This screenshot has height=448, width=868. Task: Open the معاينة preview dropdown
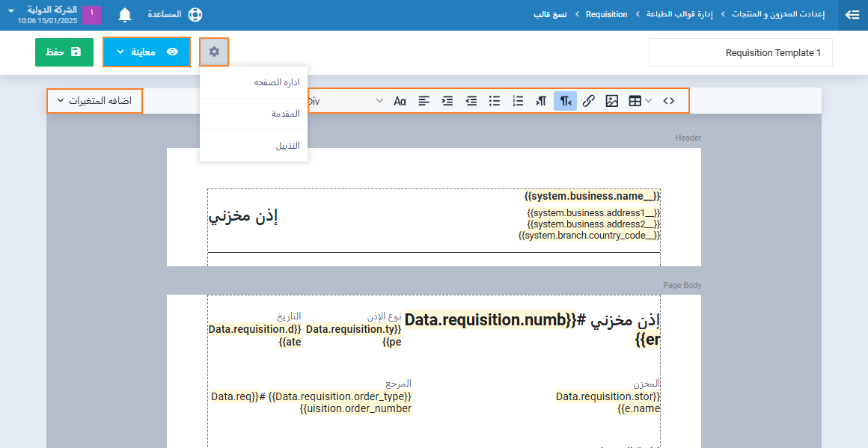click(x=147, y=52)
